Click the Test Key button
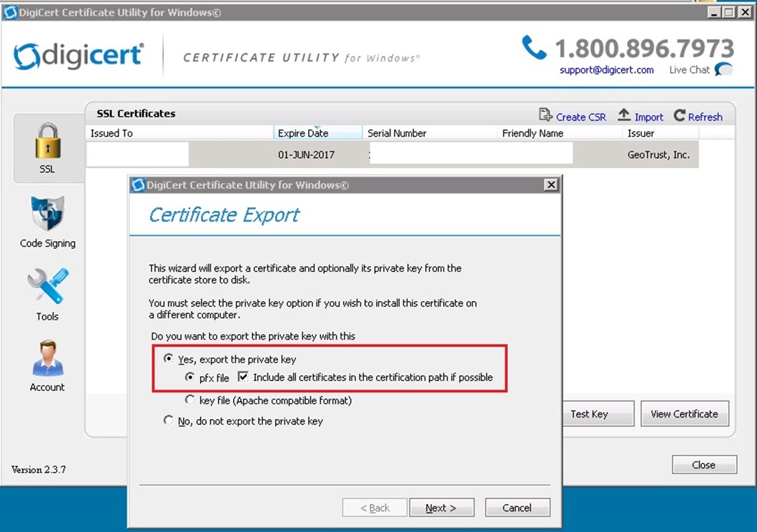Viewport: 757px width, 532px height. click(x=598, y=414)
